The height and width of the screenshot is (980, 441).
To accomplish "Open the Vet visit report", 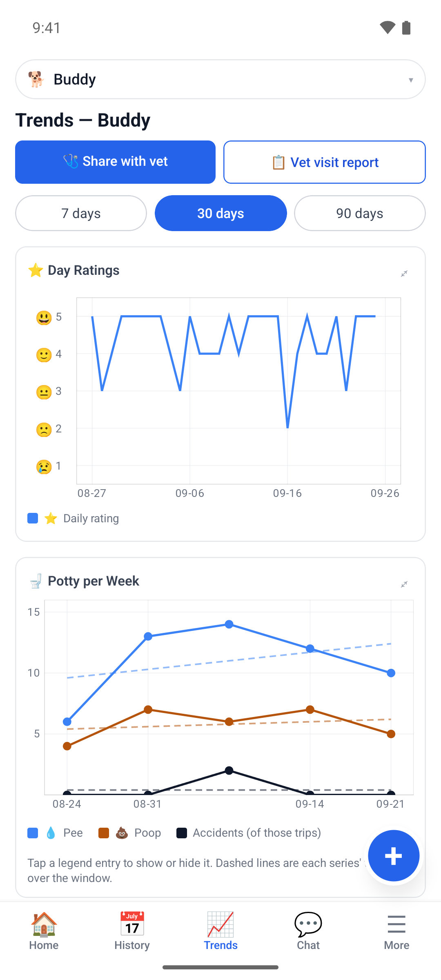I will (x=325, y=162).
